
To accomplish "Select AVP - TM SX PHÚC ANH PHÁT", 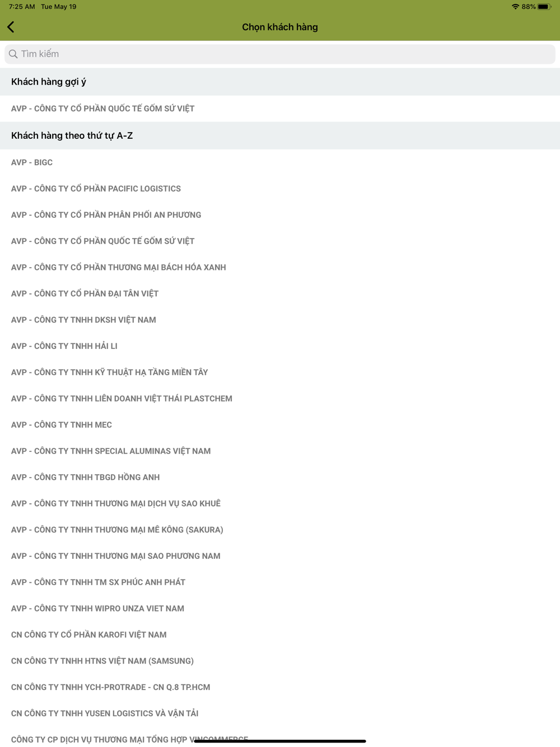I will click(280, 582).
